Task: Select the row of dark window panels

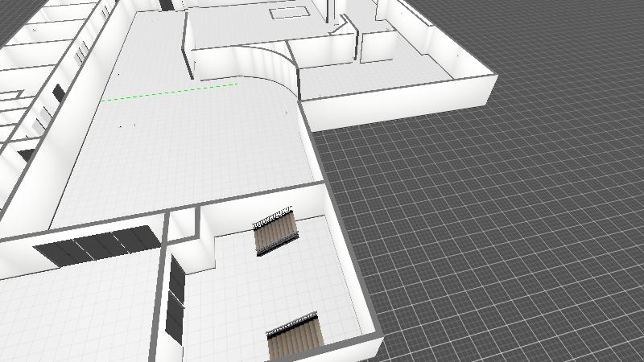Action: (95, 246)
